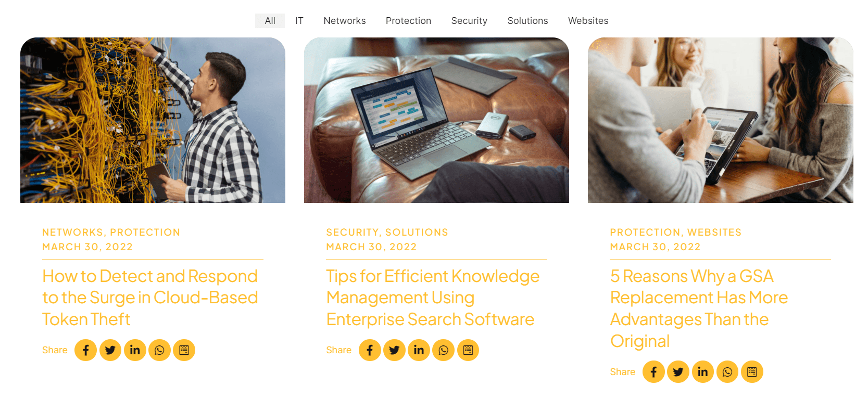
Task: Click the Protection tag on the GSA card
Action: coord(645,233)
